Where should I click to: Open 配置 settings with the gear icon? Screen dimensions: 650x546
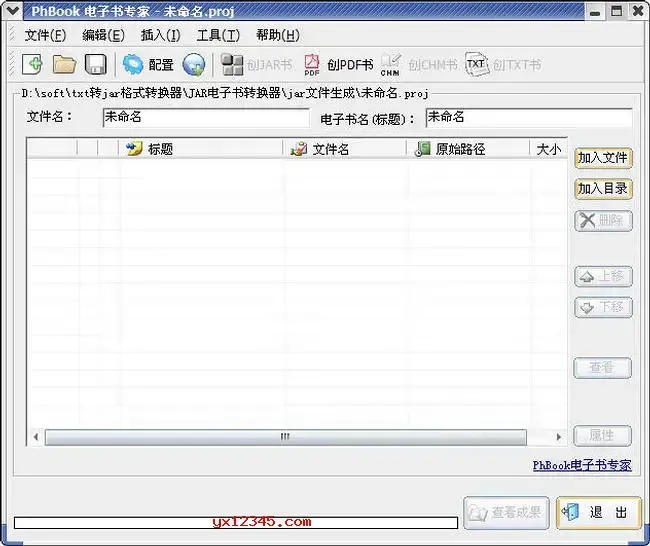[148, 65]
